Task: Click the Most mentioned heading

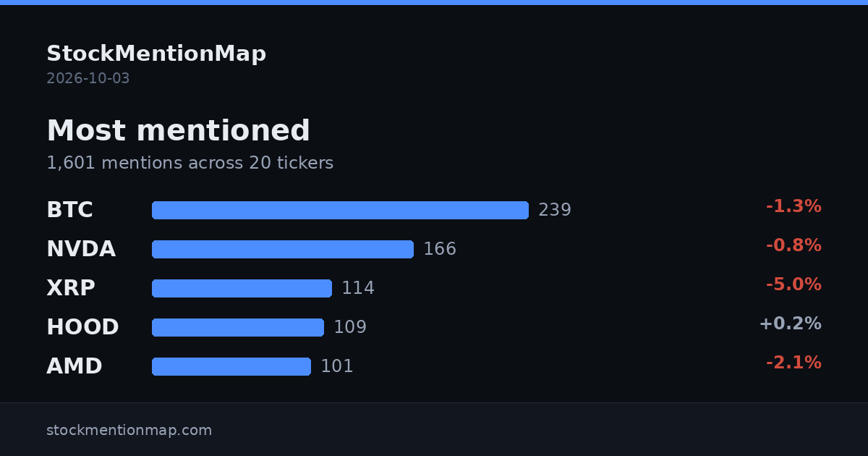Action: 179,130
